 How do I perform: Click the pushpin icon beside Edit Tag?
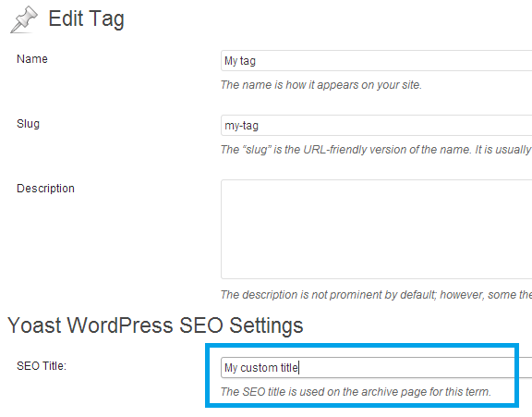tap(24, 19)
